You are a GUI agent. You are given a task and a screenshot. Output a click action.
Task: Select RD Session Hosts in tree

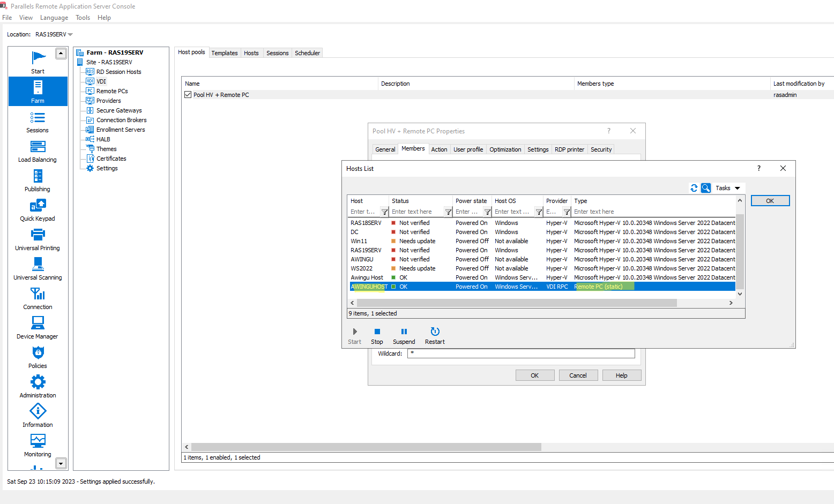coord(118,72)
